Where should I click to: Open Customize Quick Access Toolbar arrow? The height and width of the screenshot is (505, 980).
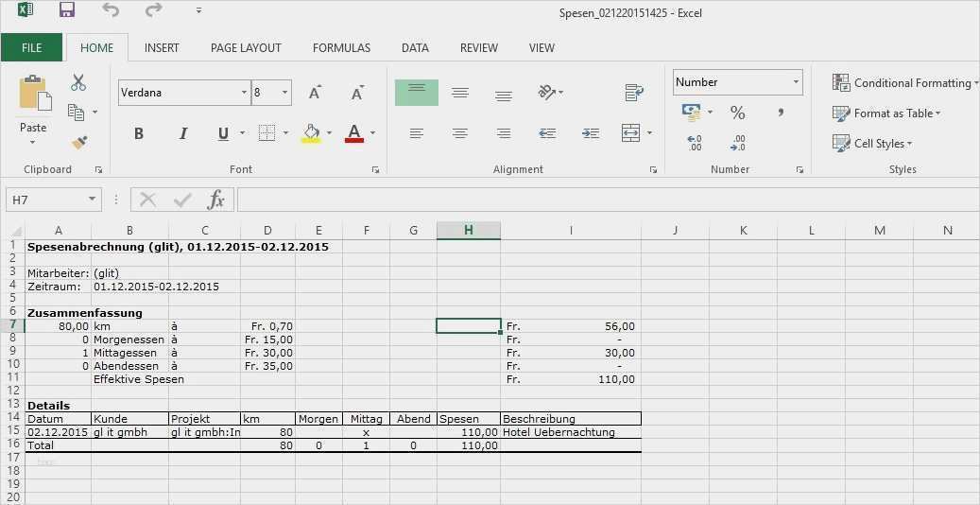point(198,10)
